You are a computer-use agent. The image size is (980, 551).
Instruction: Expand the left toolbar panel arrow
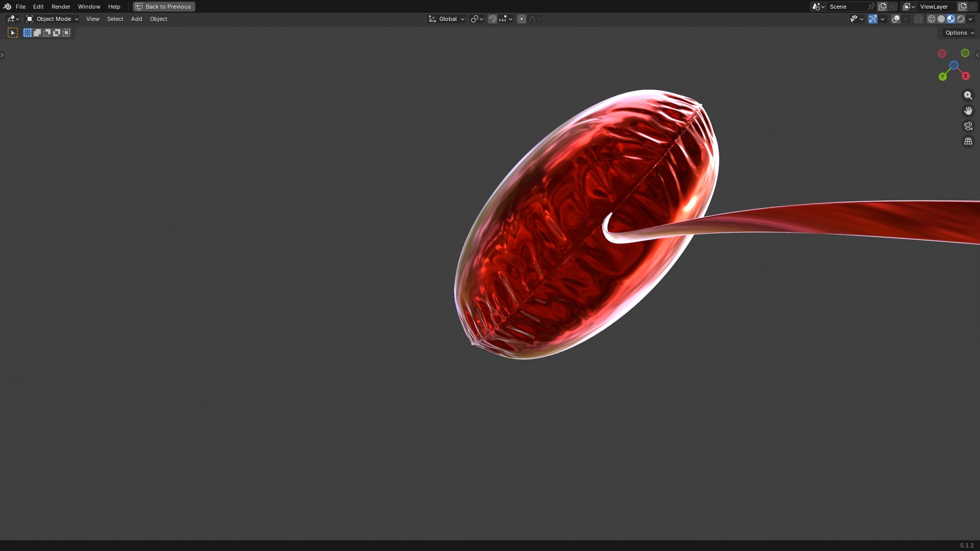2,55
